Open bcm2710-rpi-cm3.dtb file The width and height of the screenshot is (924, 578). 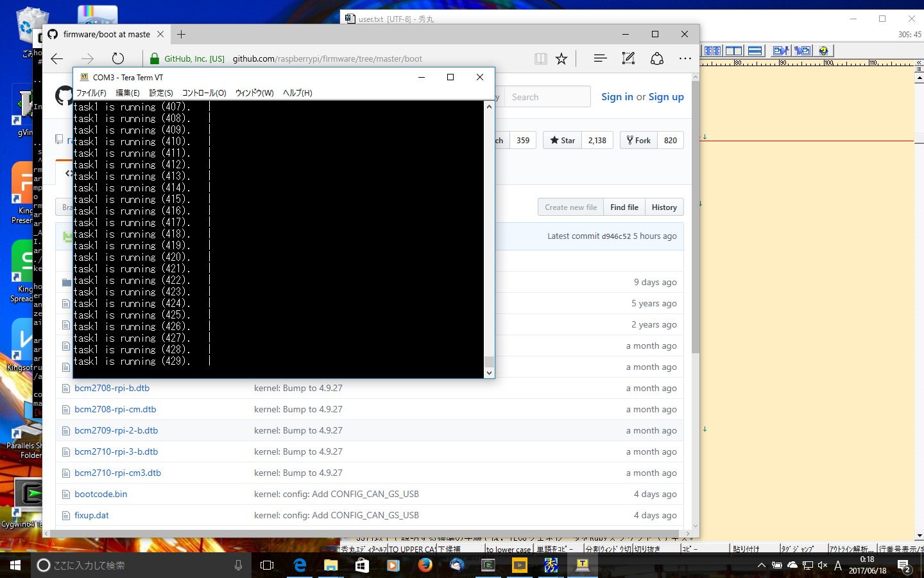coord(117,473)
